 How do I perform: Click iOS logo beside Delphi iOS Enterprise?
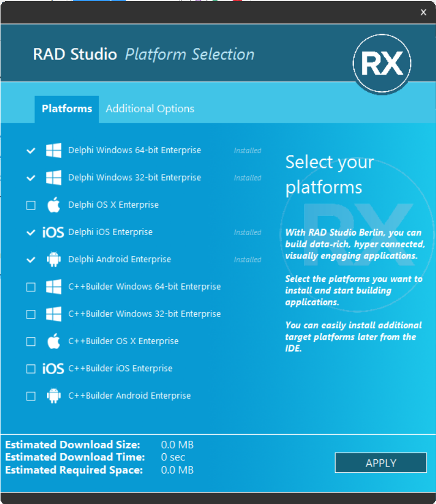[53, 232]
